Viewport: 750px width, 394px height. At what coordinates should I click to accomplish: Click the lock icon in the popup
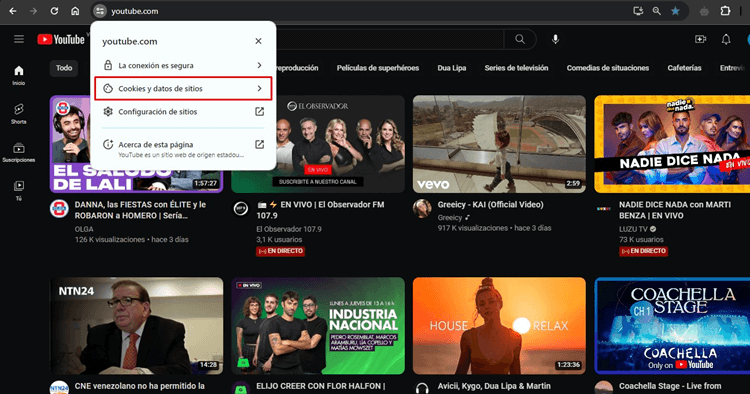(108, 65)
